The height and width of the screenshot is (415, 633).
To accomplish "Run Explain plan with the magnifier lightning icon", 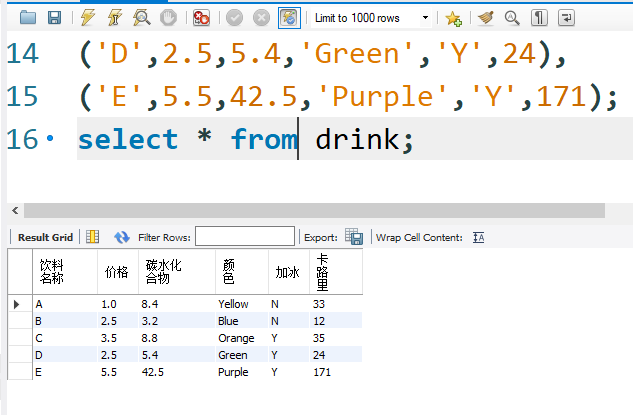I will point(143,18).
